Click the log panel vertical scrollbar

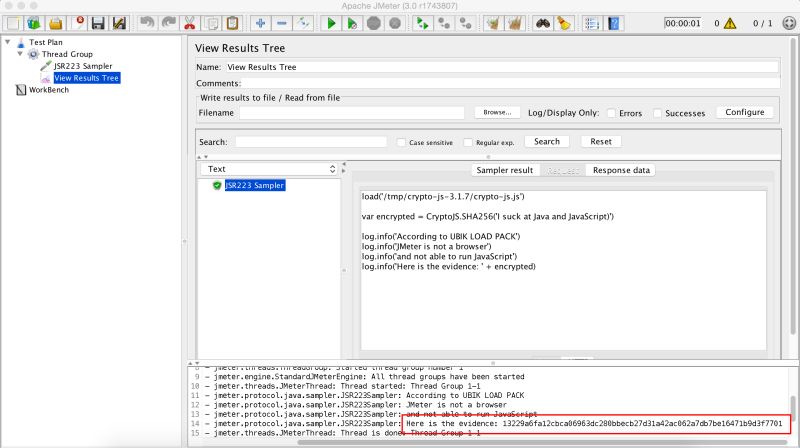(794, 408)
